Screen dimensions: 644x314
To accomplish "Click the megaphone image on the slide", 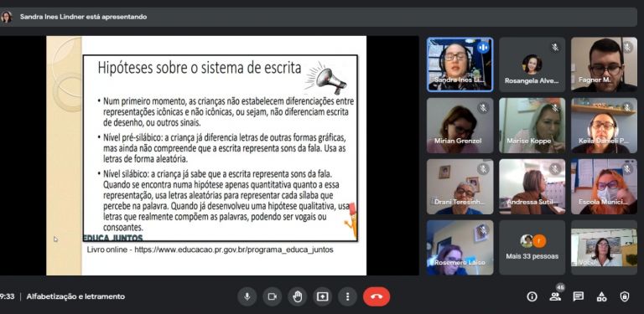I will pyautogui.click(x=326, y=78).
